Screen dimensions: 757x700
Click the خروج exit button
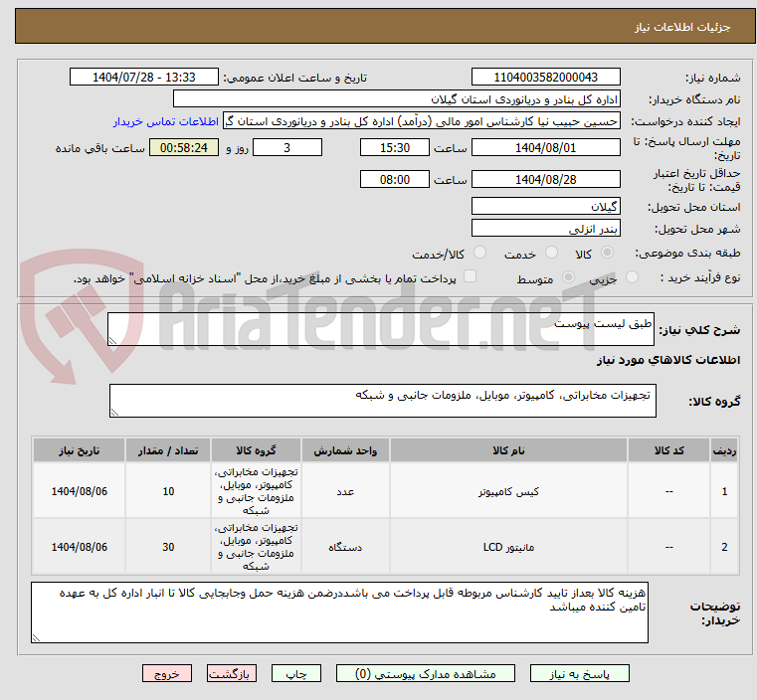[167, 673]
